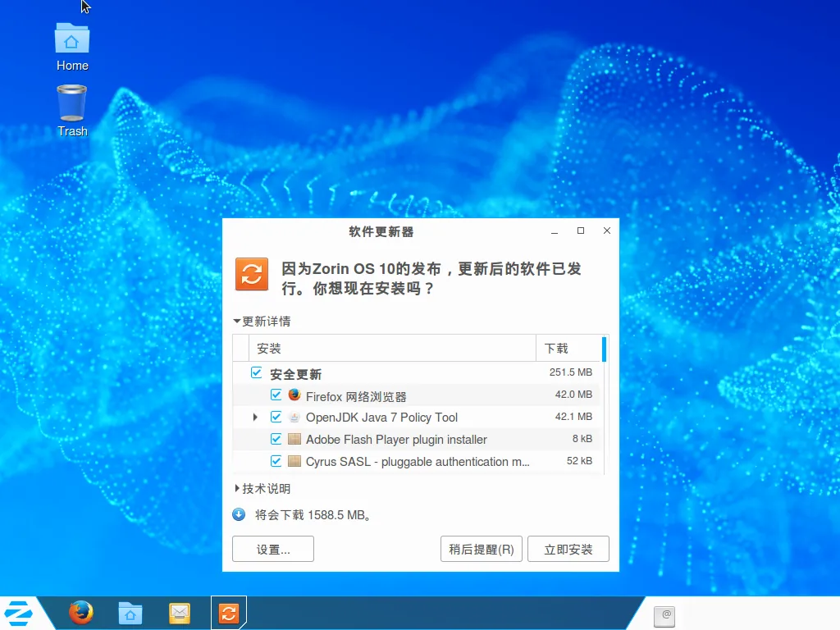Click the @ icon in the system tray
The width and height of the screenshot is (840, 630).
(x=664, y=616)
